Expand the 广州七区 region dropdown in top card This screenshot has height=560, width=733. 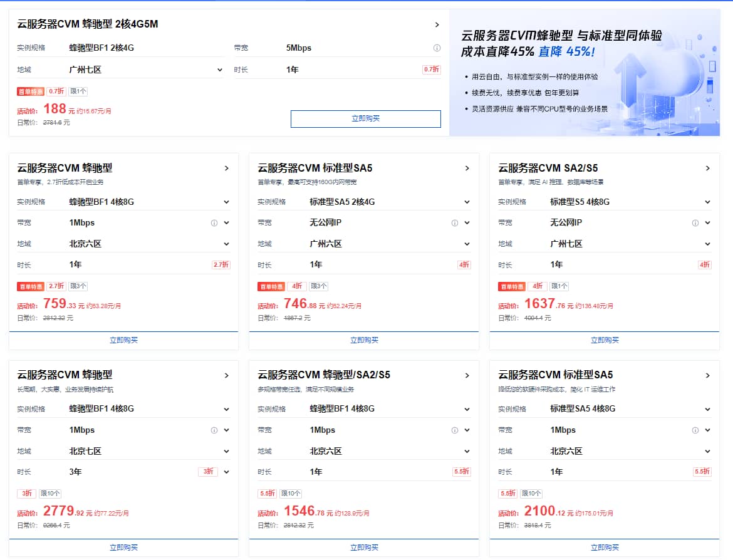click(219, 70)
